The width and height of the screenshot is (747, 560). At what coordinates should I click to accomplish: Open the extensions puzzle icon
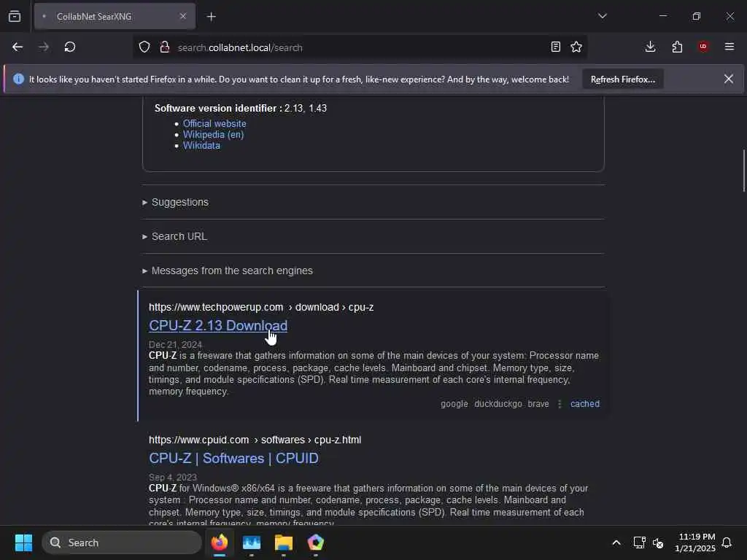677,47
